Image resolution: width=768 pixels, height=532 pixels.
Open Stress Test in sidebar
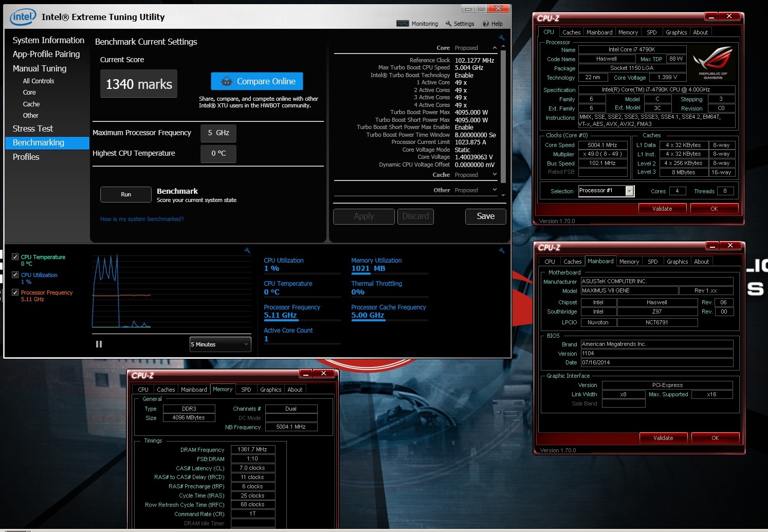[x=33, y=129]
